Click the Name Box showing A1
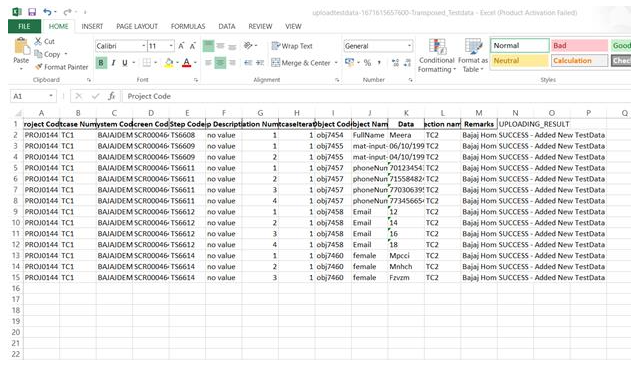This screenshot has height=373, width=637. [x=28, y=96]
